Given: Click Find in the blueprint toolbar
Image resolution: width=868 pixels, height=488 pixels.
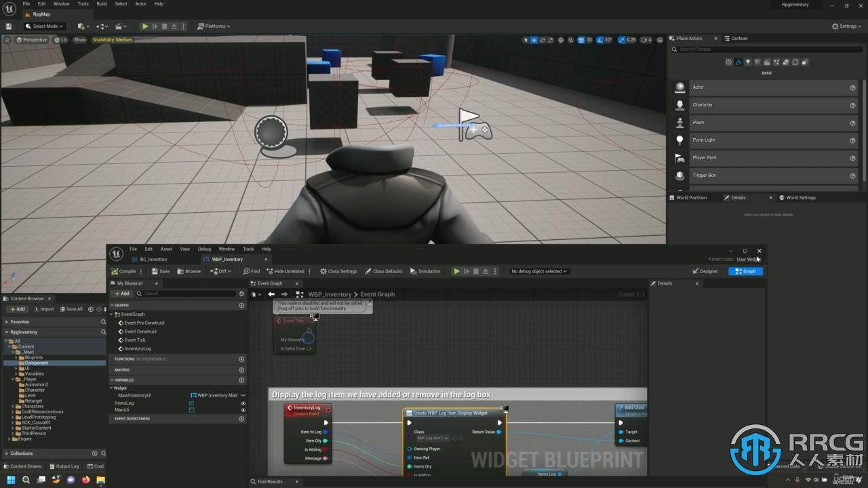Looking at the screenshot, I should click(252, 271).
